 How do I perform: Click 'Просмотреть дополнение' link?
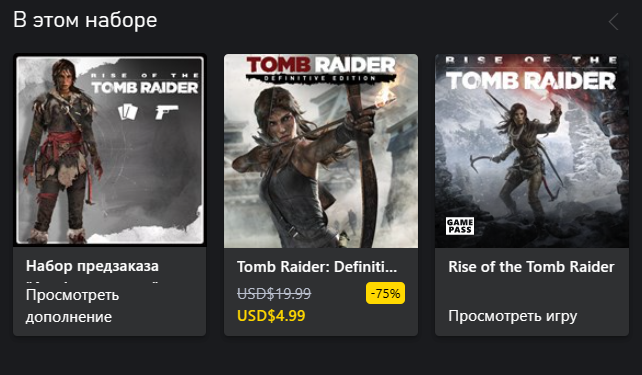click(x=72, y=306)
